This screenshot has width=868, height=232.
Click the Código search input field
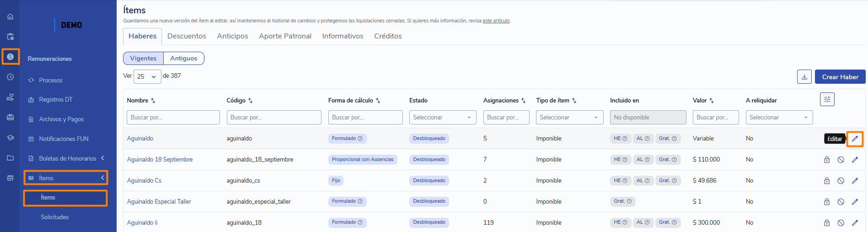point(273,118)
